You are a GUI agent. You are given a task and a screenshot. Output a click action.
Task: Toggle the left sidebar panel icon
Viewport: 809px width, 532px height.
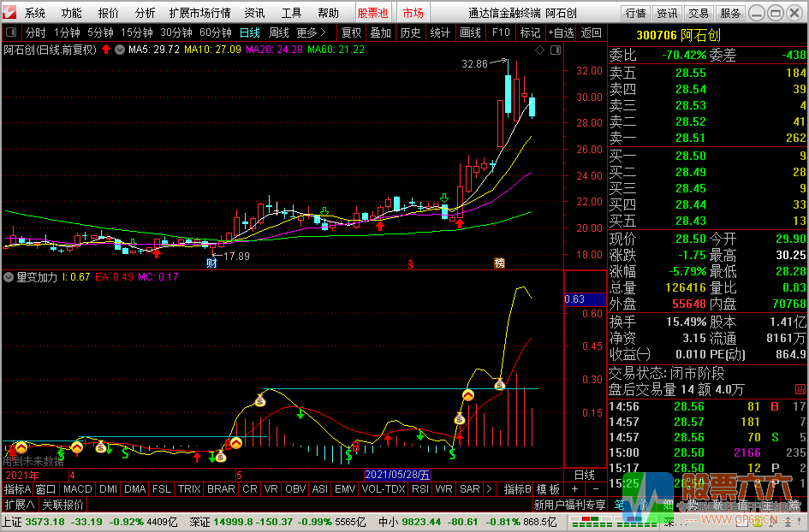pyautogui.click(x=11, y=33)
